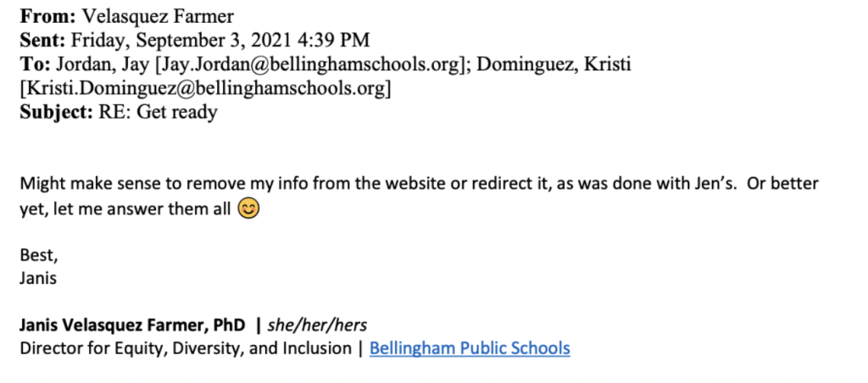The width and height of the screenshot is (868, 383).
Task: Click the "Director for Equity, Diversity, and Inclusion" title
Action: tap(185, 347)
